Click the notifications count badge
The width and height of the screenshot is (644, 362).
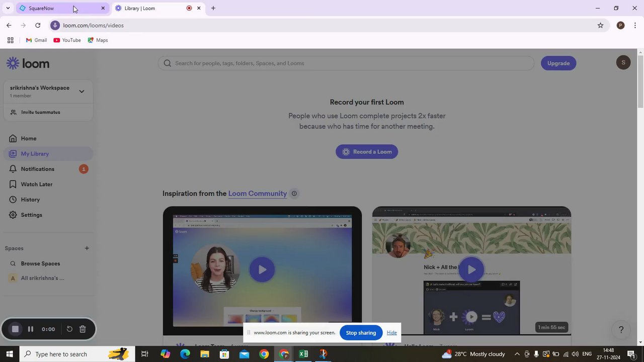(x=84, y=169)
